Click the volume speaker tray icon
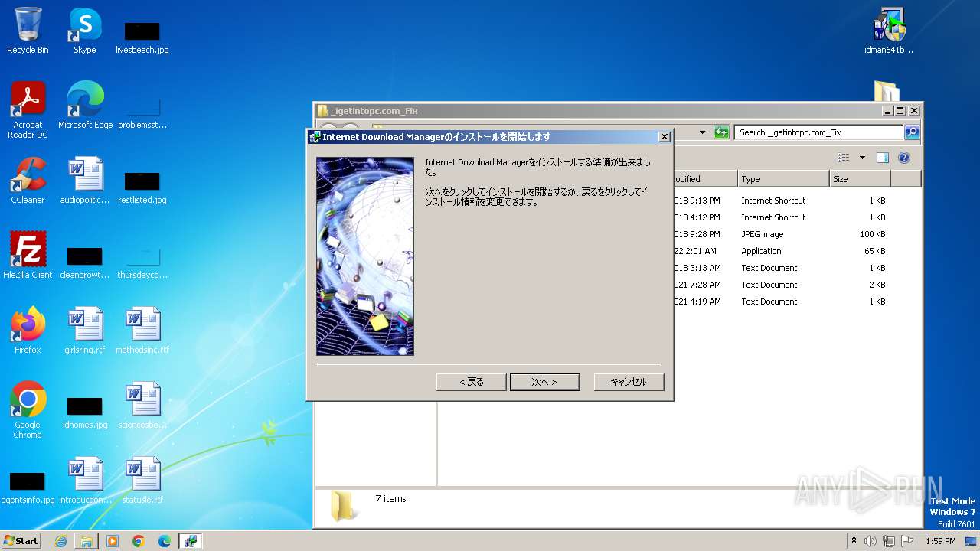The image size is (980, 551). pyautogui.click(x=871, y=541)
